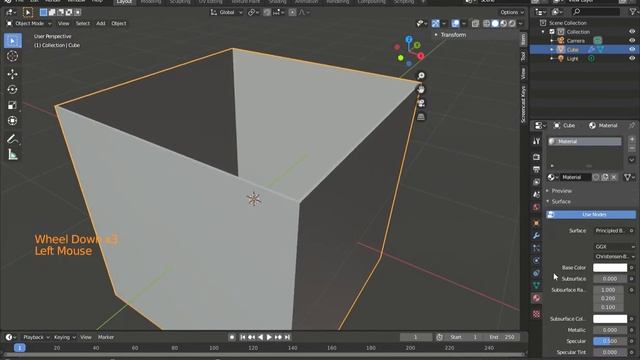
Task: Open the Physics properties tab icon
Action: pyautogui.click(x=536, y=260)
